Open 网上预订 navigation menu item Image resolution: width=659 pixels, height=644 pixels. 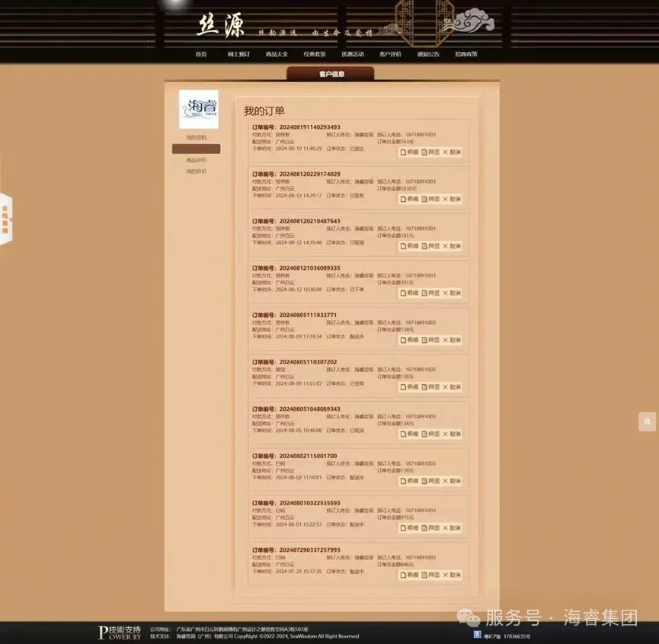(x=238, y=54)
